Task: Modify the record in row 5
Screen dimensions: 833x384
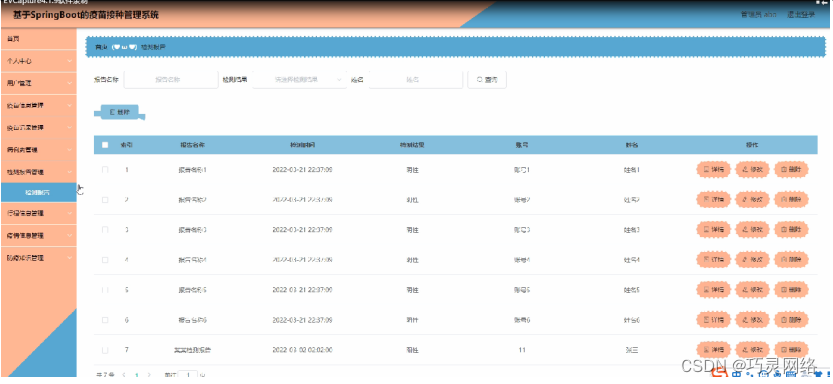Action: [x=753, y=290]
